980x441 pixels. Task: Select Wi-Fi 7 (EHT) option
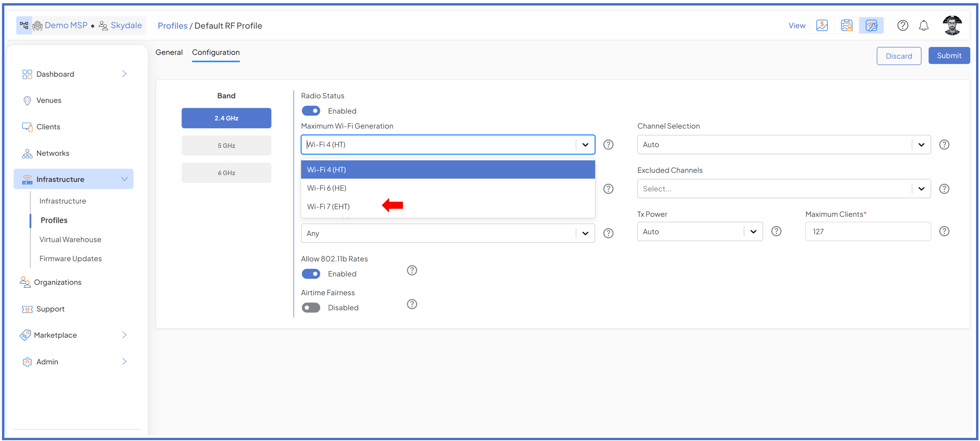coord(329,206)
